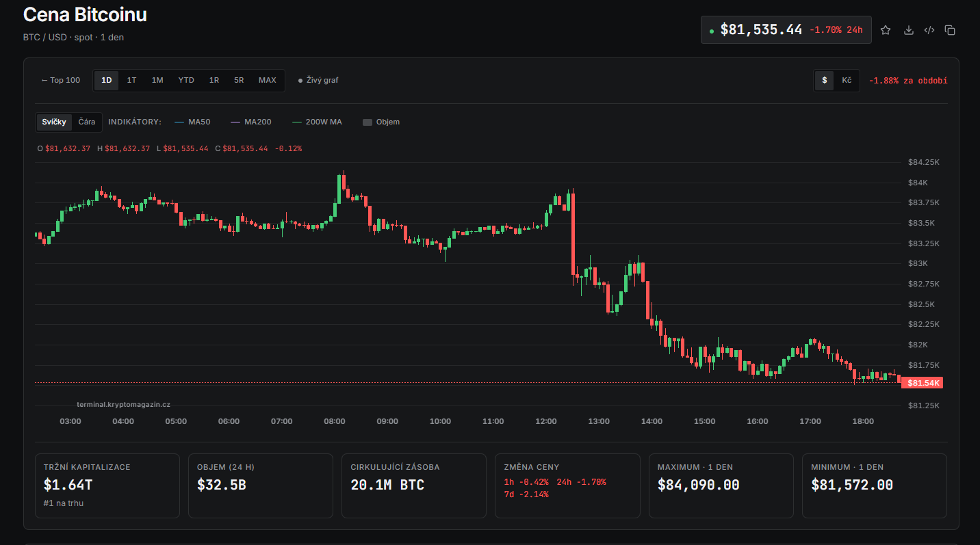Select the YTD time range
980x545 pixels.
(x=186, y=80)
